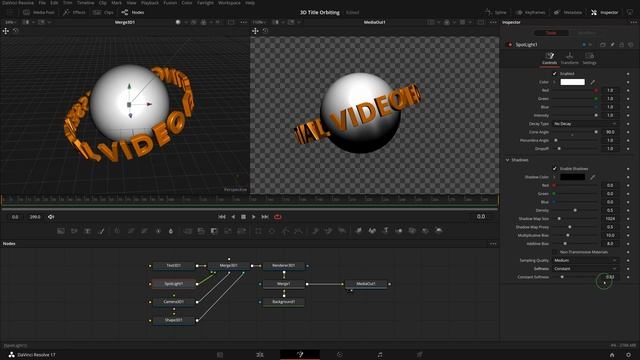Add a pRender node from the toolbar
The width and height of the screenshot is (640, 360).
tap(342, 231)
